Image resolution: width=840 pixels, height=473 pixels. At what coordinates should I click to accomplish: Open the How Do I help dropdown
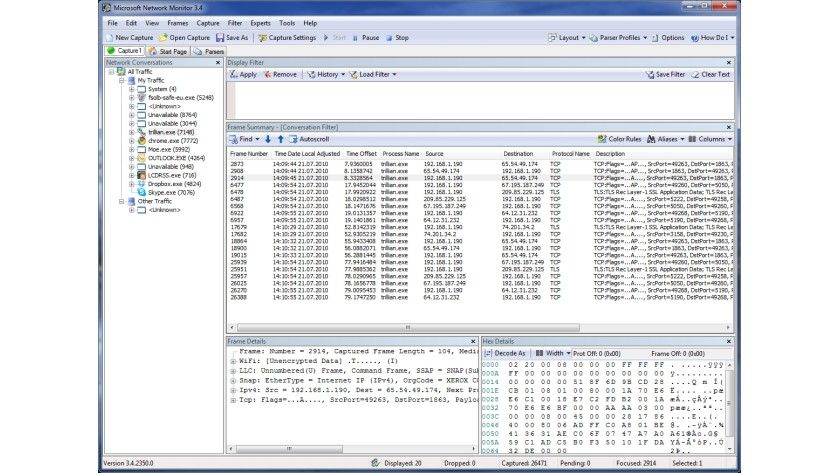712,37
